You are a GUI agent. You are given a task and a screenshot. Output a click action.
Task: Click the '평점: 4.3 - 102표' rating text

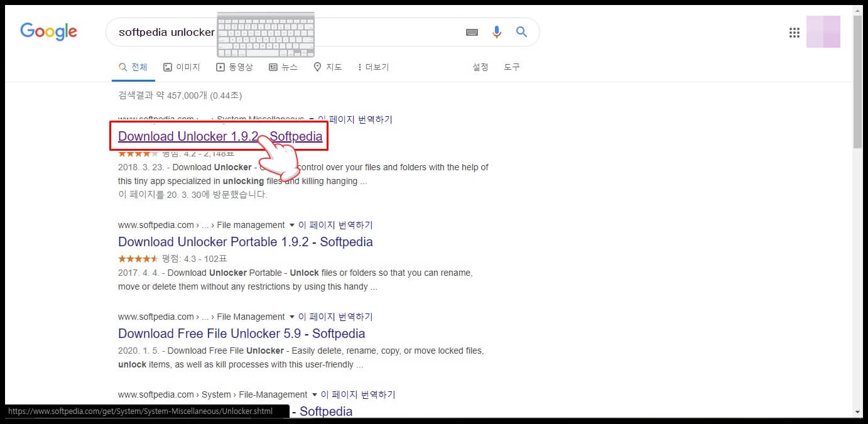point(194,259)
